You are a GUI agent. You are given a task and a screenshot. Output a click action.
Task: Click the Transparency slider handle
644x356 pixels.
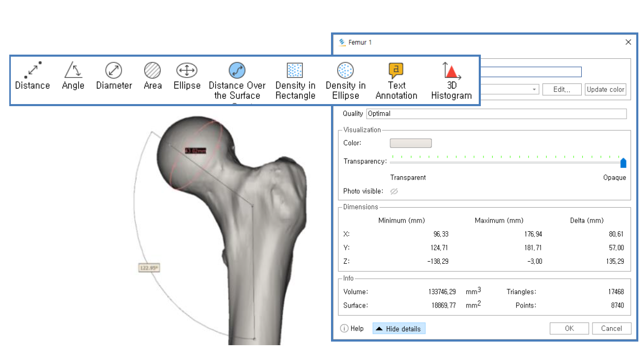(x=623, y=163)
